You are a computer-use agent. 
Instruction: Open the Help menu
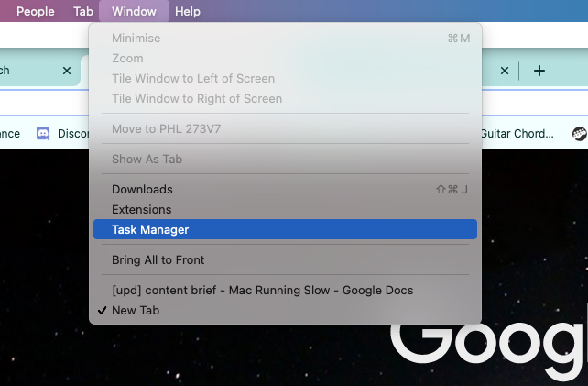click(x=188, y=11)
